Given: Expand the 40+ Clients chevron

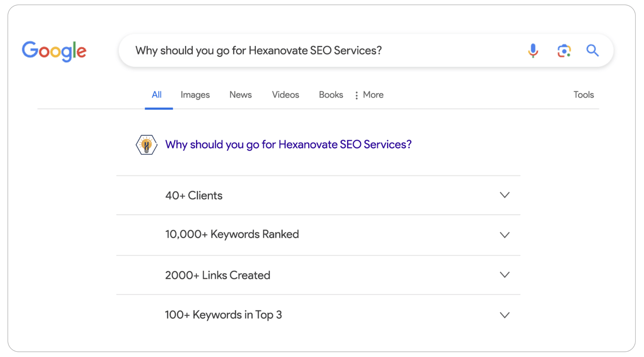Looking at the screenshot, I should point(505,195).
